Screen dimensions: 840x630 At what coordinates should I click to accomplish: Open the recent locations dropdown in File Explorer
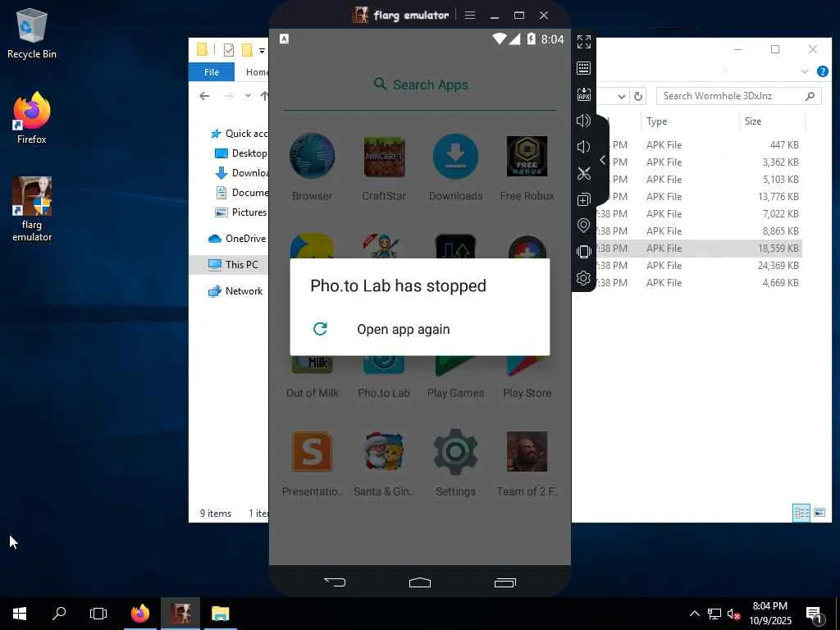248,96
